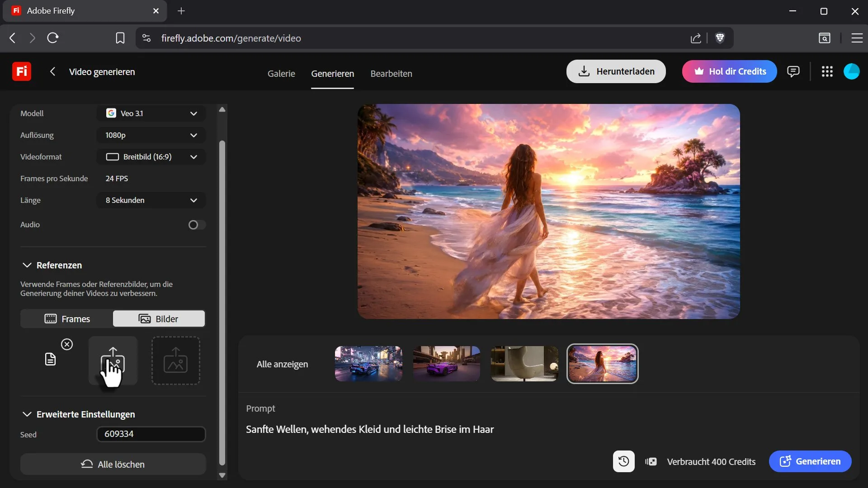Click the settings panel scrollbar thumb
This screenshot has height=488, width=868.
click(222, 303)
